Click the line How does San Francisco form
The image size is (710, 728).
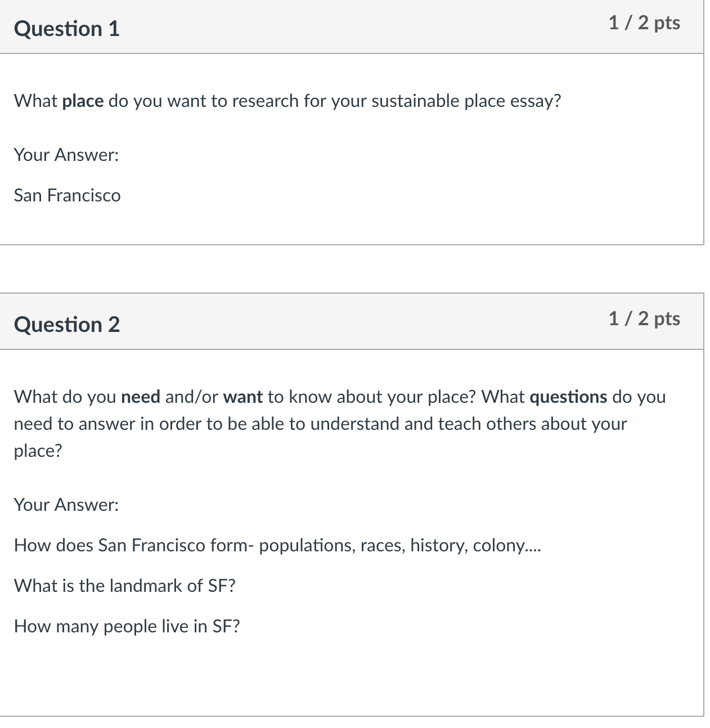277,546
